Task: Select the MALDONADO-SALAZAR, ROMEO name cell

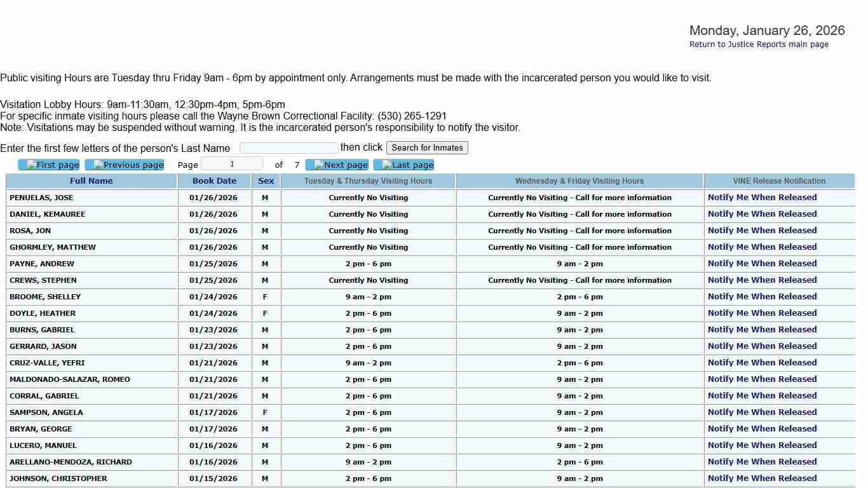Action: tap(70, 379)
